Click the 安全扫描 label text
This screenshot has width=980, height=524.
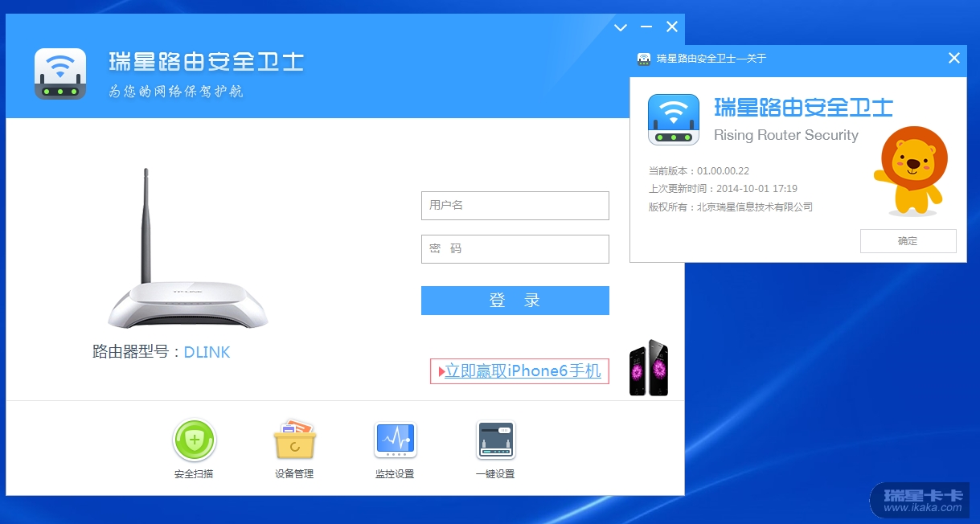[x=194, y=474]
